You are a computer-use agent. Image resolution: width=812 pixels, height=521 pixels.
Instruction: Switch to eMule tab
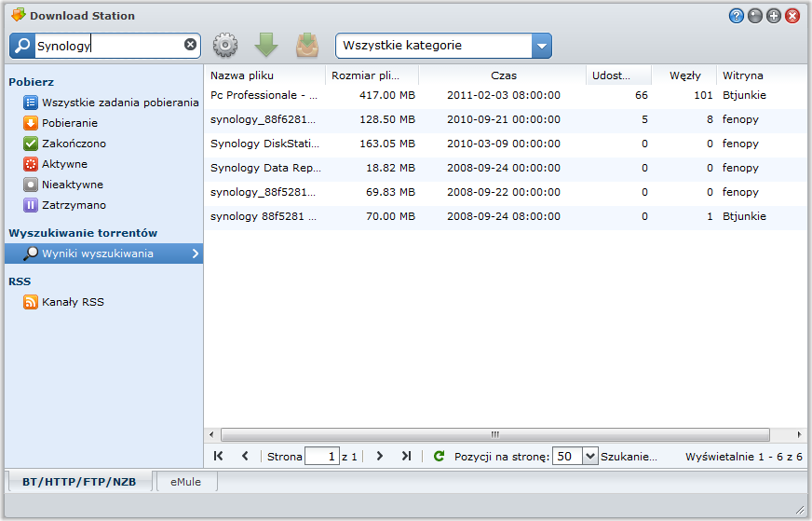(x=186, y=482)
